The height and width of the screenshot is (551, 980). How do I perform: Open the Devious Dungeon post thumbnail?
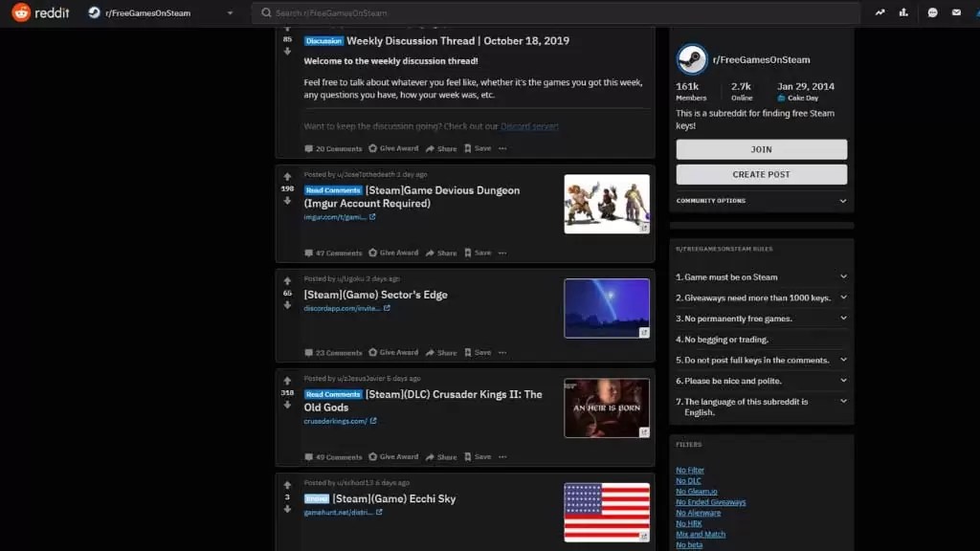607,204
